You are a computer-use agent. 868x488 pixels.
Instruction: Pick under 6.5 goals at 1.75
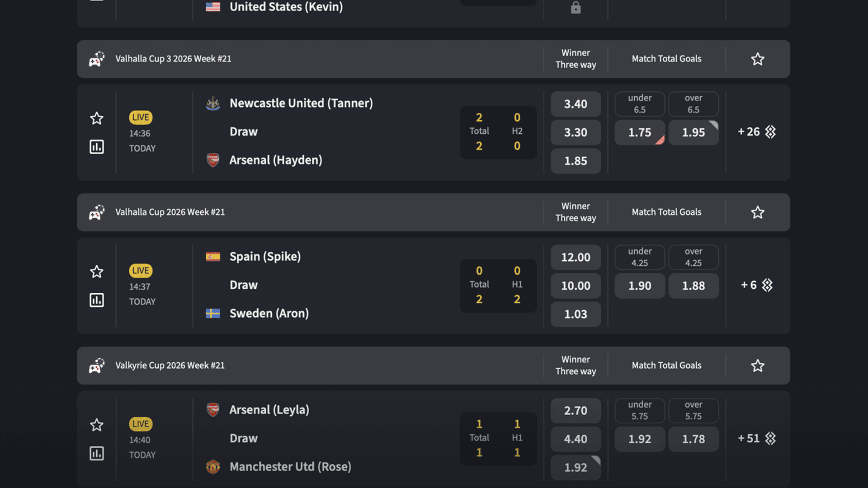click(640, 132)
